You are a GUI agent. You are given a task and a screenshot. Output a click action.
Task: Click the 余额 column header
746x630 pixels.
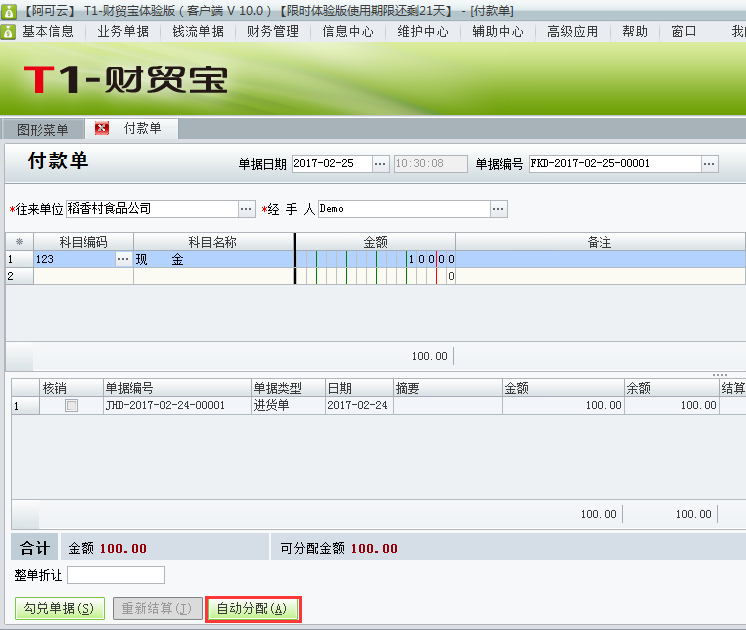pos(672,388)
